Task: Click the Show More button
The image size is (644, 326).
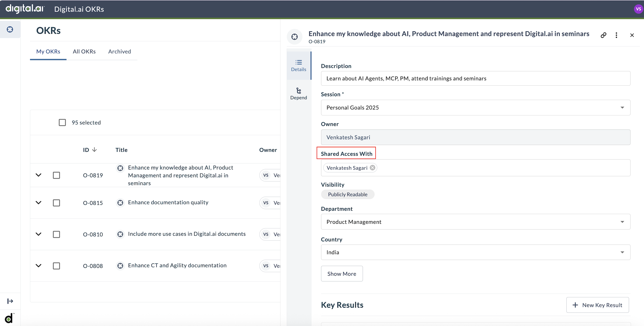Action: pos(342,274)
